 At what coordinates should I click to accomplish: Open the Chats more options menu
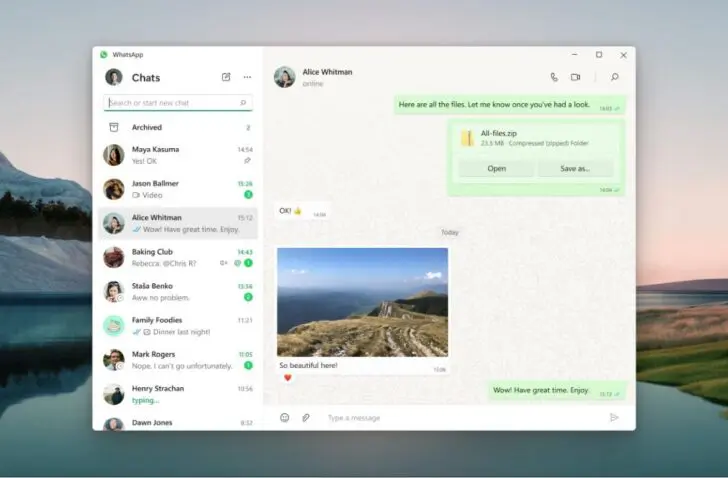pyautogui.click(x=247, y=77)
